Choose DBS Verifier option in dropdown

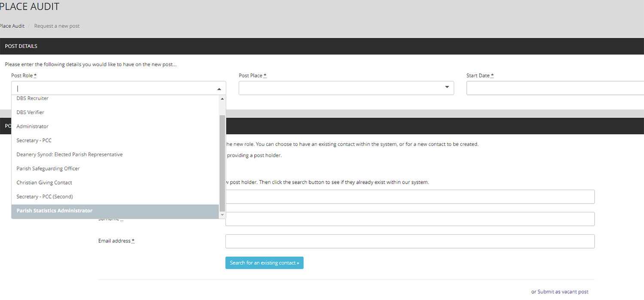(x=30, y=112)
